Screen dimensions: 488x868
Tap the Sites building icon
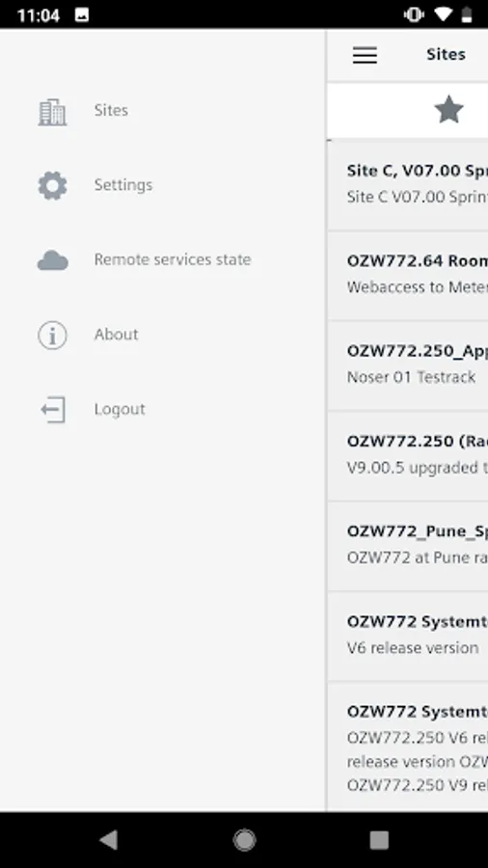tap(53, 111)
